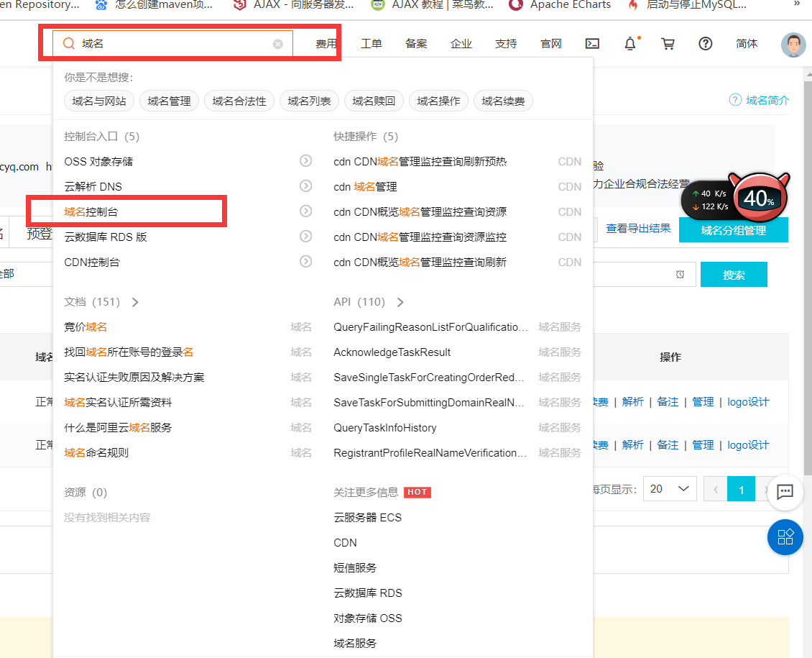812x658 pixels.
Task: Open the shopping cart
Action: coord(668,44)
